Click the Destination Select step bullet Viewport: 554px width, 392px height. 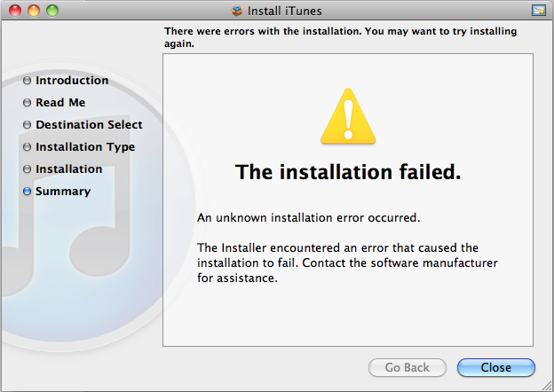(27, 125)
